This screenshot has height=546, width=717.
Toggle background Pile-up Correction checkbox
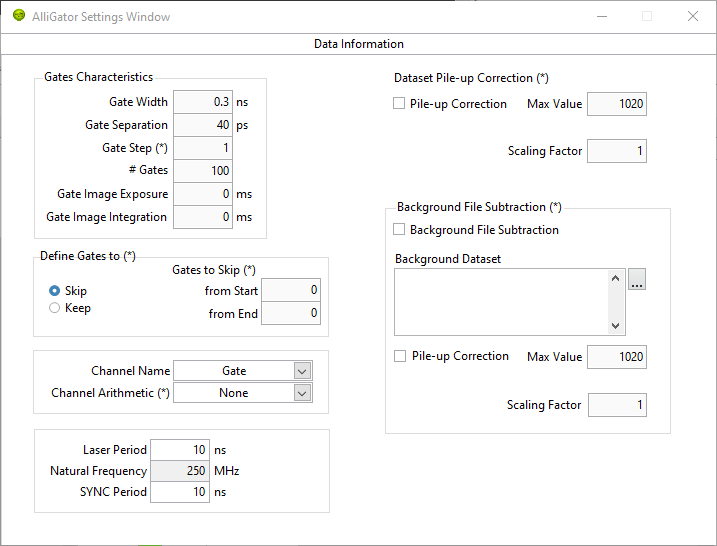pyautogui.click(x=400, y=356)
